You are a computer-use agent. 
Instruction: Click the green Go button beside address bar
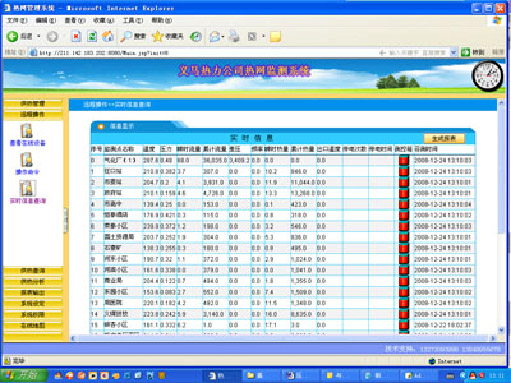point(473,52)
